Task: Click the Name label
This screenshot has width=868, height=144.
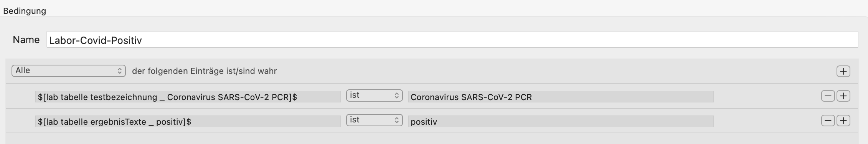Action: coord(26,40)
